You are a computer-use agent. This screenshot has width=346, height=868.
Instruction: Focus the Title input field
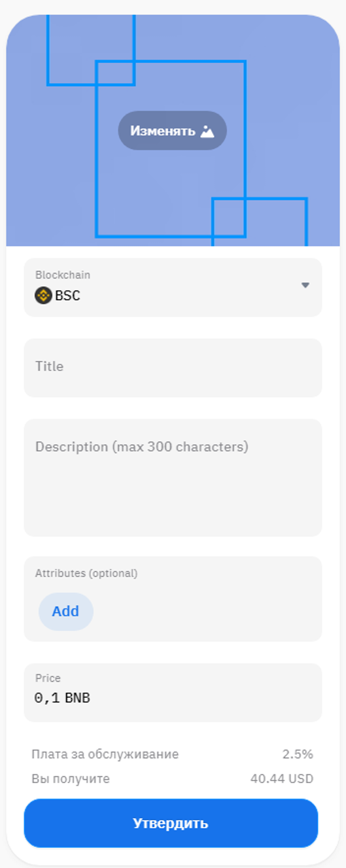(x=173, y=368)
